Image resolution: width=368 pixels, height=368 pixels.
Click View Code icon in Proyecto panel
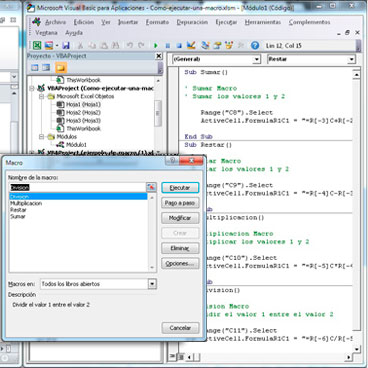pyautogui.click(x=35, y=68)
